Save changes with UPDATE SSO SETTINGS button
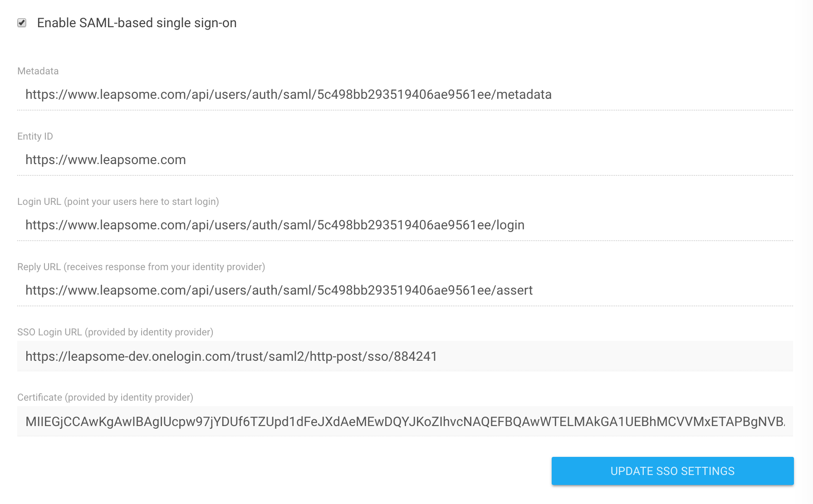This screenshot has width=813, height=504. pos(672,471)
